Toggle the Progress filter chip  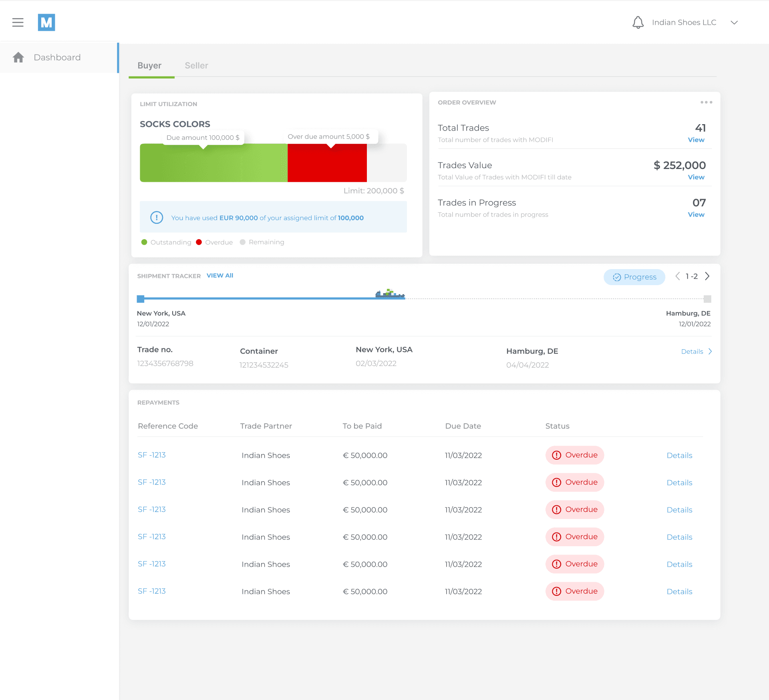point(634,277)
